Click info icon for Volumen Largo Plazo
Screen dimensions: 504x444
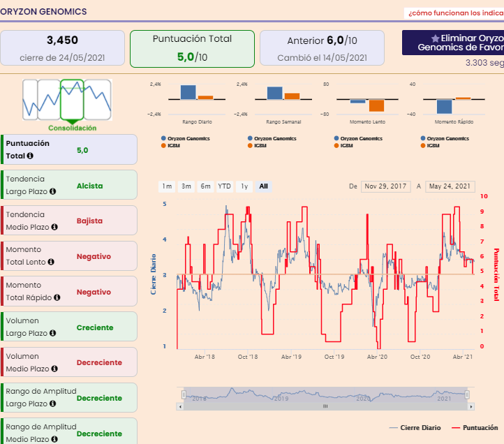click(x=53, y=334)
